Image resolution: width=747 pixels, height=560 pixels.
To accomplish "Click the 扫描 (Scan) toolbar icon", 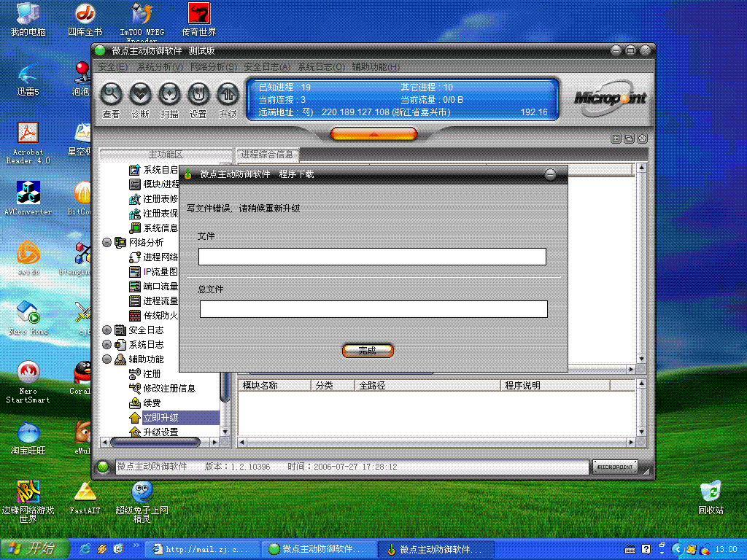I will (x=169, y=94).
